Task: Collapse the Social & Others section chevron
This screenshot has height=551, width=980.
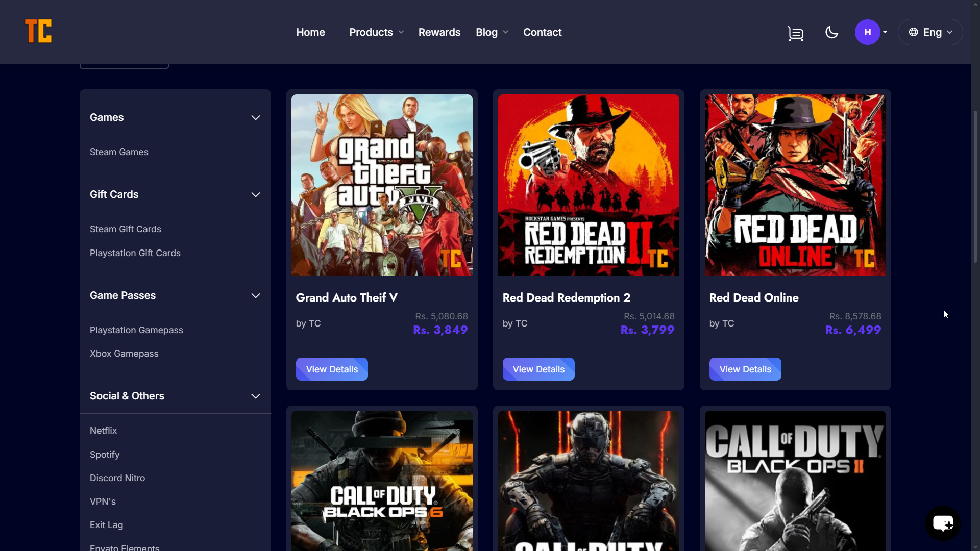Action: pos(256,396)
